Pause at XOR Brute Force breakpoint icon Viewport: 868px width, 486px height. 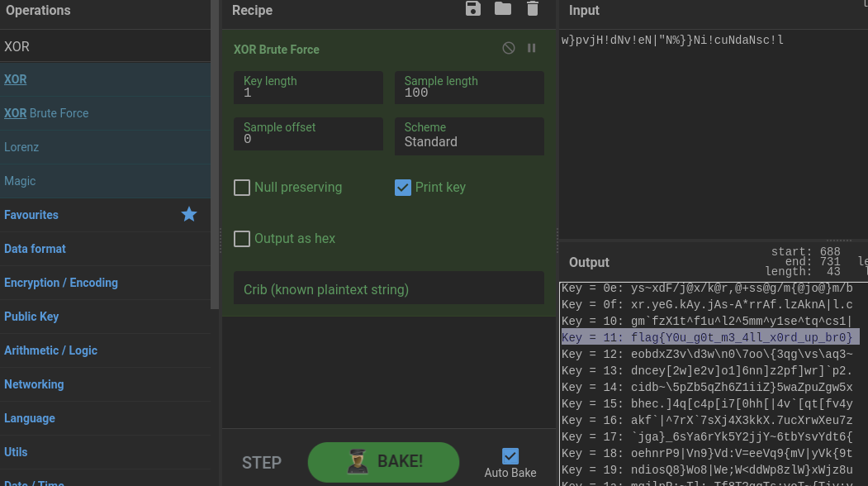tap(532, 49)
